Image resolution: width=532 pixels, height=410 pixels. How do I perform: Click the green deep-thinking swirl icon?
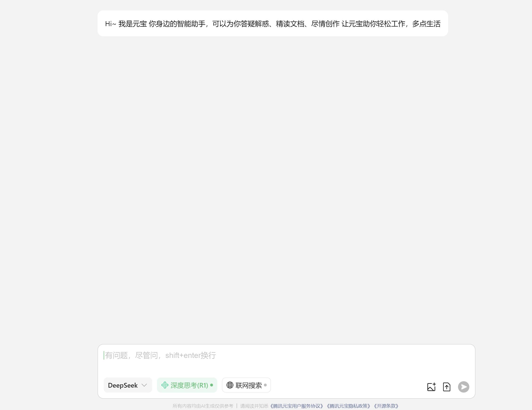click(x=165, y=385)
